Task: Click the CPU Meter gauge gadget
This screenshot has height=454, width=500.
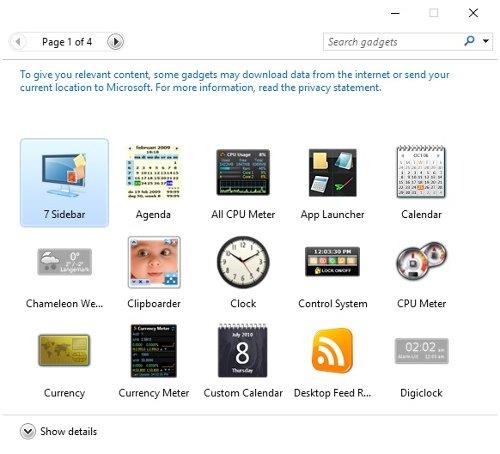Action: click(x=421, y=261)
